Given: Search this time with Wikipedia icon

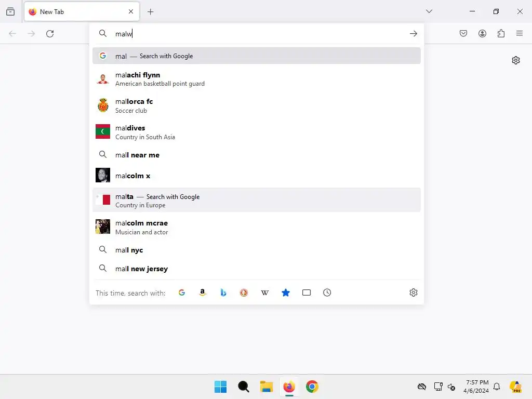Looking at the screenshot, I should pos(264,292).
